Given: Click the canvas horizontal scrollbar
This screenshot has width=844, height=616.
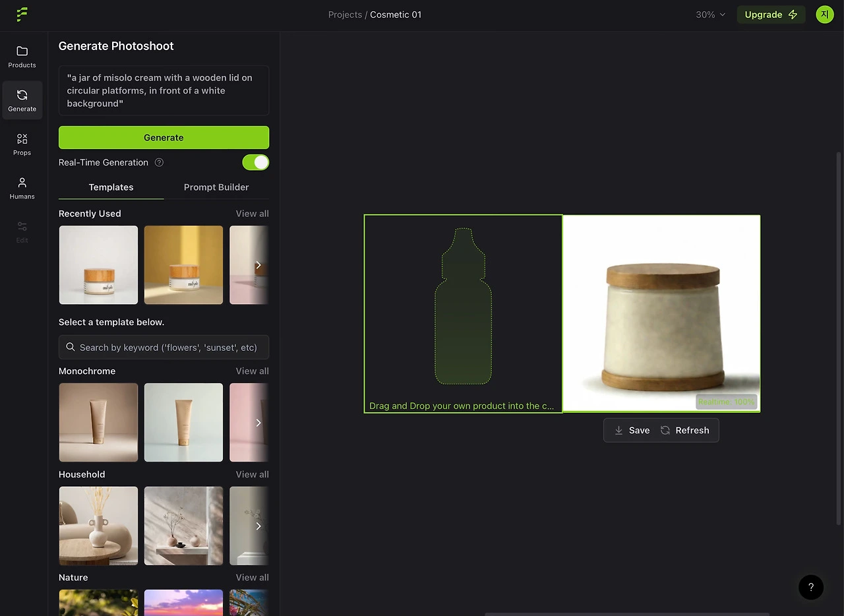Looking at the screenshot, I should [626, 614].
